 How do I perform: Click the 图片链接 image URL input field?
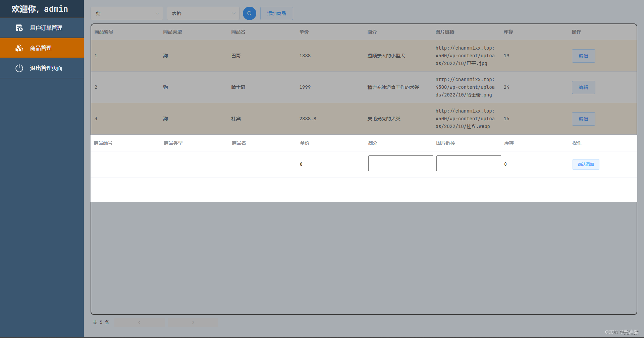(x=468, y=163)
